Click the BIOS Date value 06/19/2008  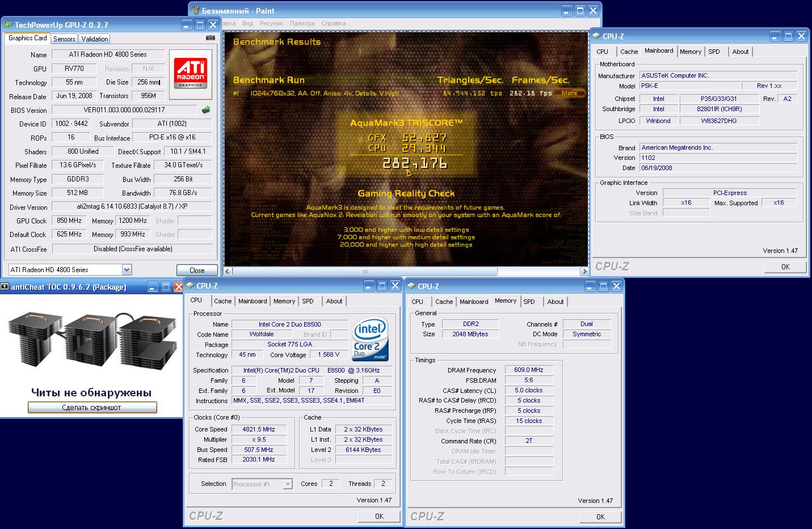[x=718, y=168]
